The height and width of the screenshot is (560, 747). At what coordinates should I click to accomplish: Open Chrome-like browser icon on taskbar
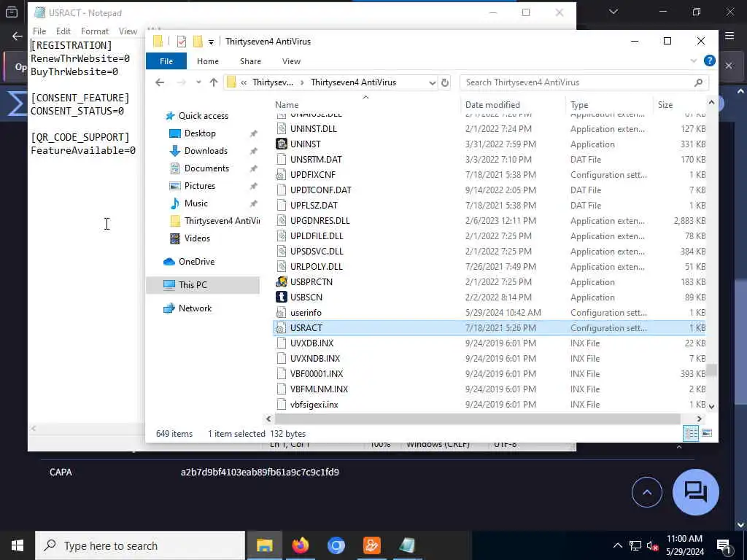click(336, 545)
